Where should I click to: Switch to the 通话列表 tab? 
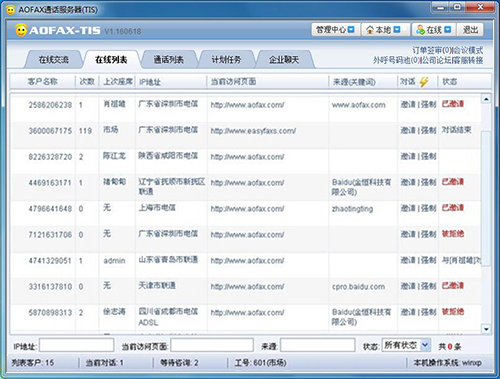click(x=169, y=60)
